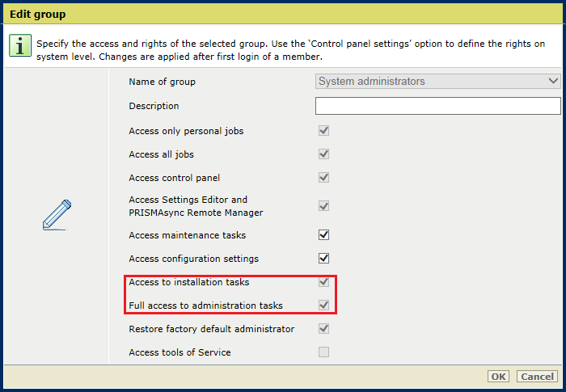The image size is (566, 392).
Task: Toggle Access Settings Editor and PRISMAsync checkbox
Action: [323, 206]
